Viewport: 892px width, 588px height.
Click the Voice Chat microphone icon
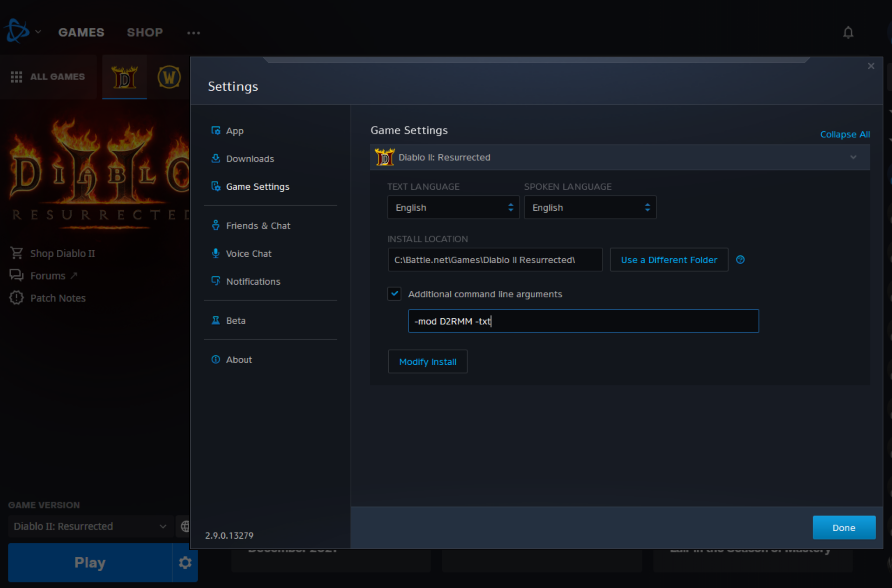tap(216, 253)
